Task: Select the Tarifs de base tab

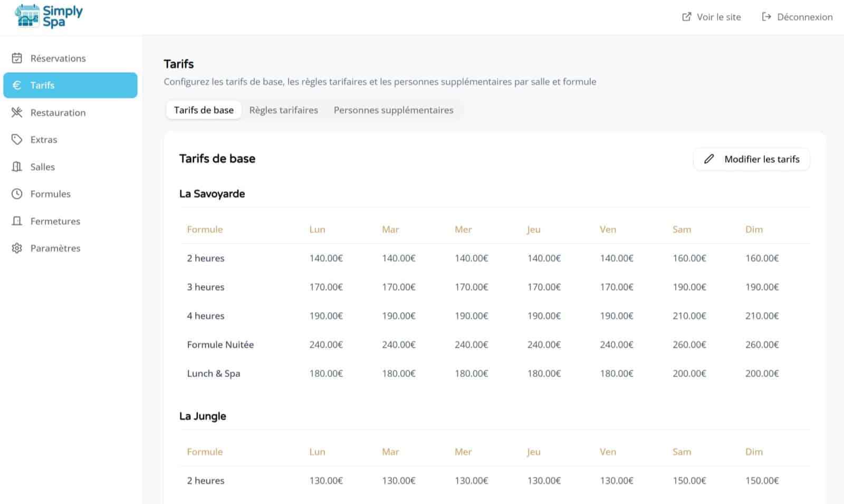Action: click(204, 110)
